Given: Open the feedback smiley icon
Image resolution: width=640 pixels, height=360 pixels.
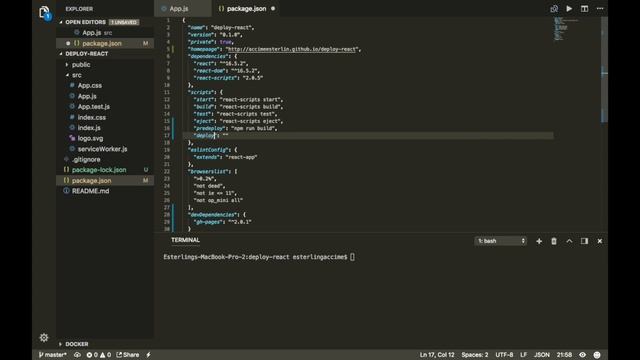Looking at the screenshot, I should pyautogui.click(x=597, y=355).
